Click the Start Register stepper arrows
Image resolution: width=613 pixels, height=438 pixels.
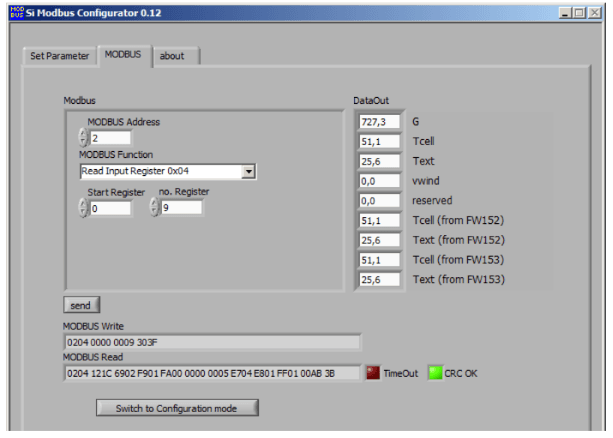tap(83, 208)
